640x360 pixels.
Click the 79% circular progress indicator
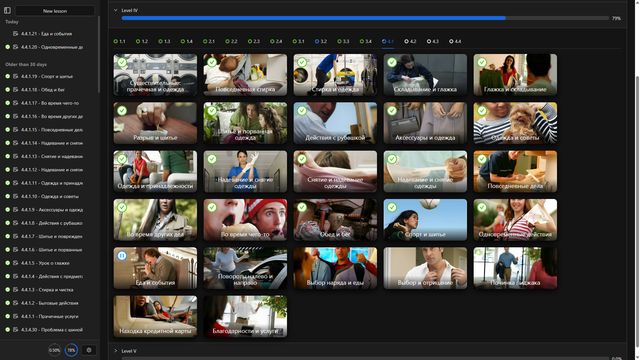tap(71, 350)
